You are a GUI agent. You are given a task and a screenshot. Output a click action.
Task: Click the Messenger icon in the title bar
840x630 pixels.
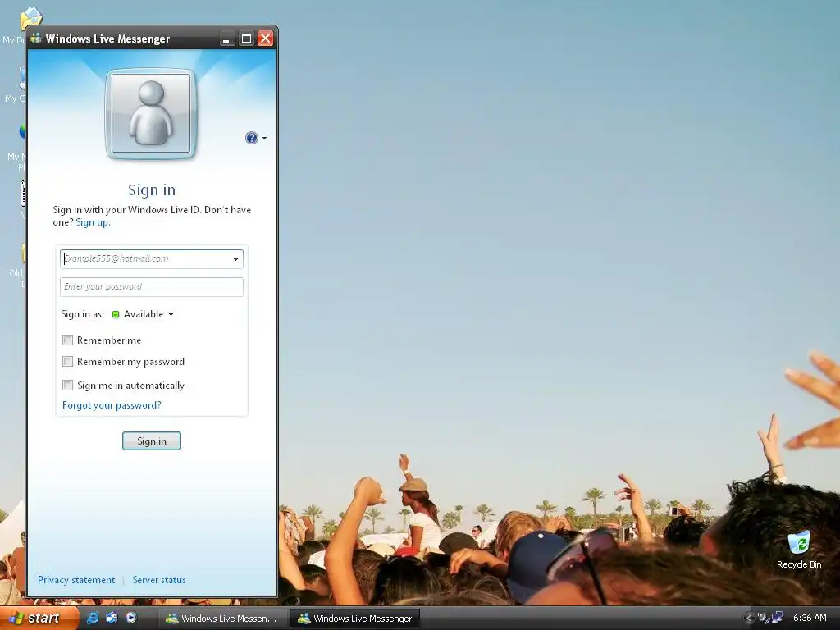(x=36, y=38)
